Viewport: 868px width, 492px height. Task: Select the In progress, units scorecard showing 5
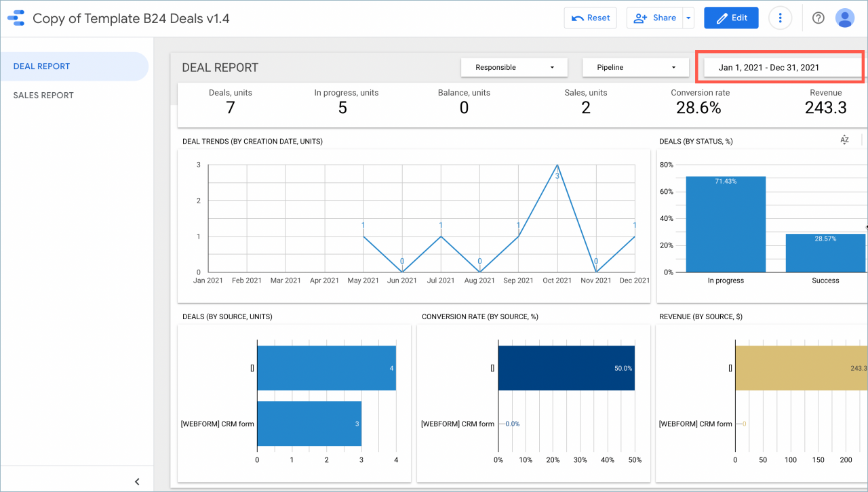point(346,101)
